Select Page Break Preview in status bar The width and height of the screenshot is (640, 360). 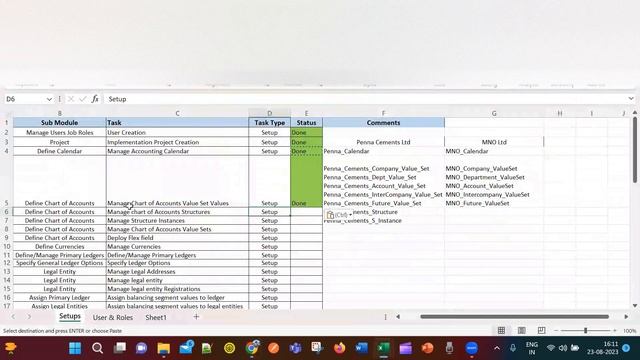pos(541,331)
